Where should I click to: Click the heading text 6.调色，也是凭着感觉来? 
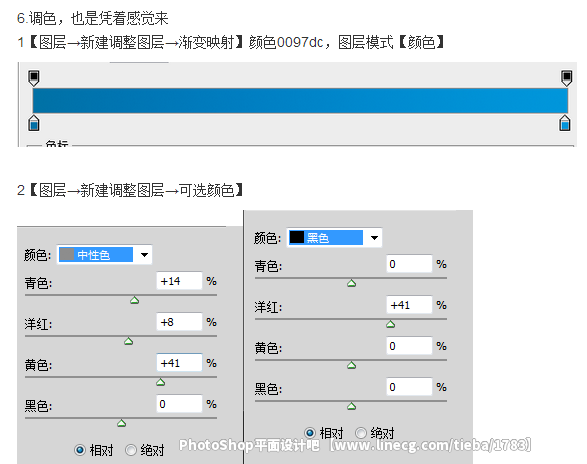point(92,18)
